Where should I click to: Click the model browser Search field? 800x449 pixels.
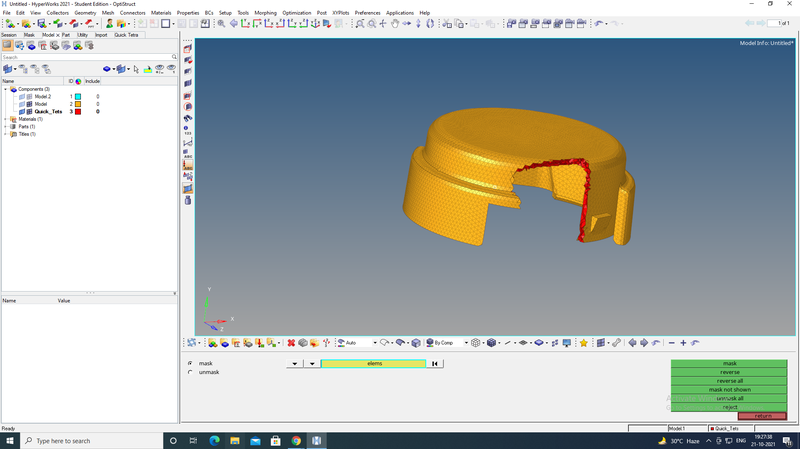point(87,57)
